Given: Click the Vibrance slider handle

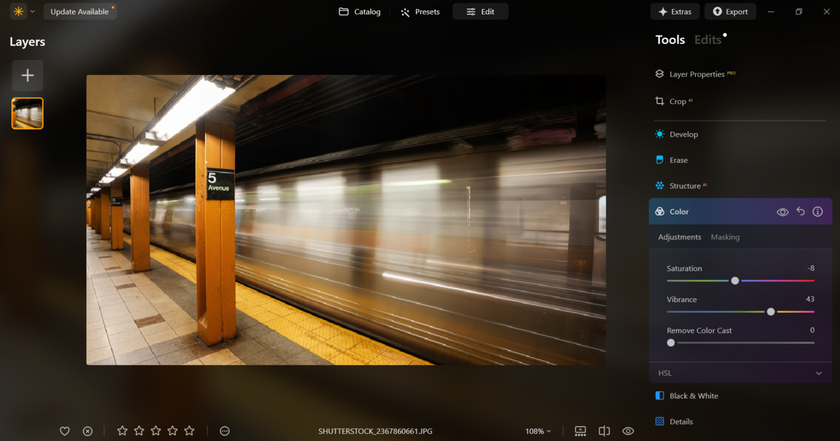Looking at the screenshot, I should pyautogui.click(x=771, y=312).
